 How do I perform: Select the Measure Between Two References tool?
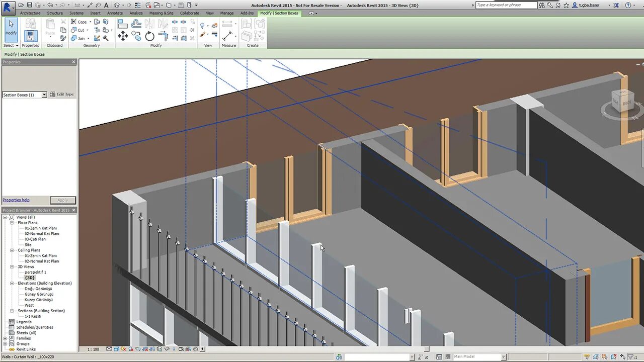(228, 24)
